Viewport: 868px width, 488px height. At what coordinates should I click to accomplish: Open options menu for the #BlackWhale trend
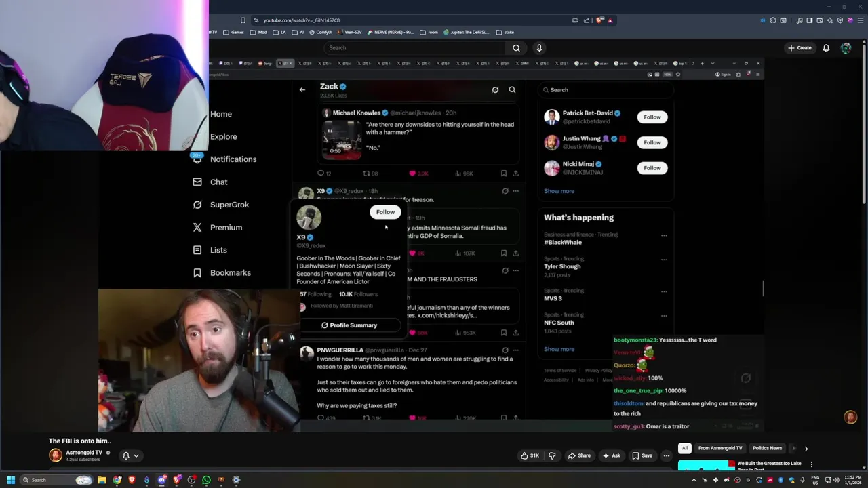(664, 236)
